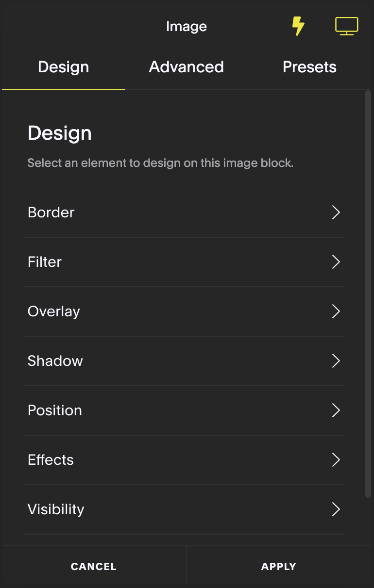Select the Overlay design option
The image size is (374, 588).
pyautogui.click(x=54, y=311)
